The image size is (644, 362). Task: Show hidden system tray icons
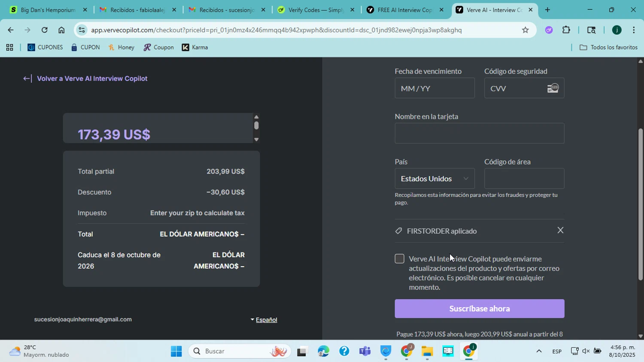tap(539, 351)
